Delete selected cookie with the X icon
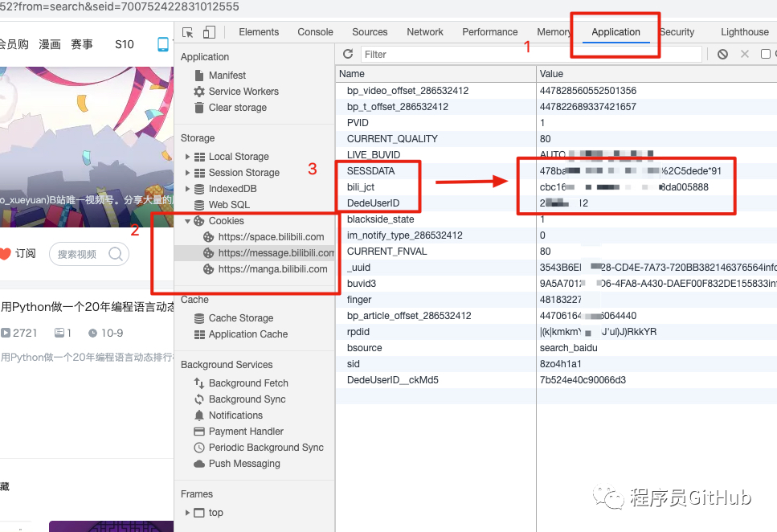 click(x=744, y=54)
